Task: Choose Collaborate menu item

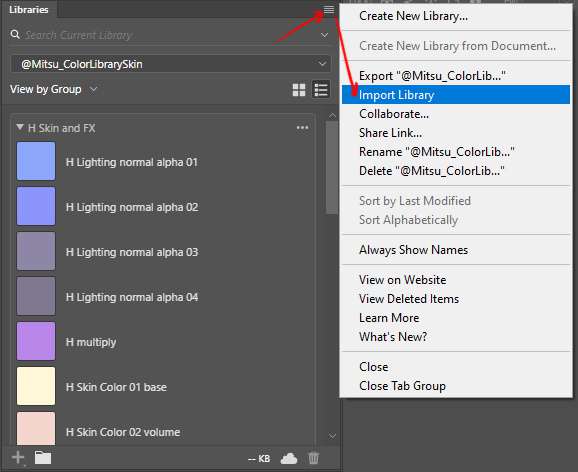Action: tap(456, 114)
